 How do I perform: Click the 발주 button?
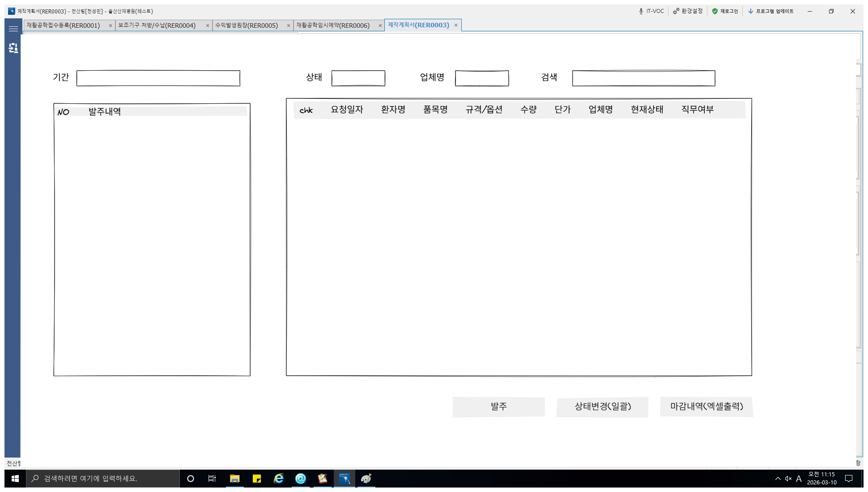(499, 407)
